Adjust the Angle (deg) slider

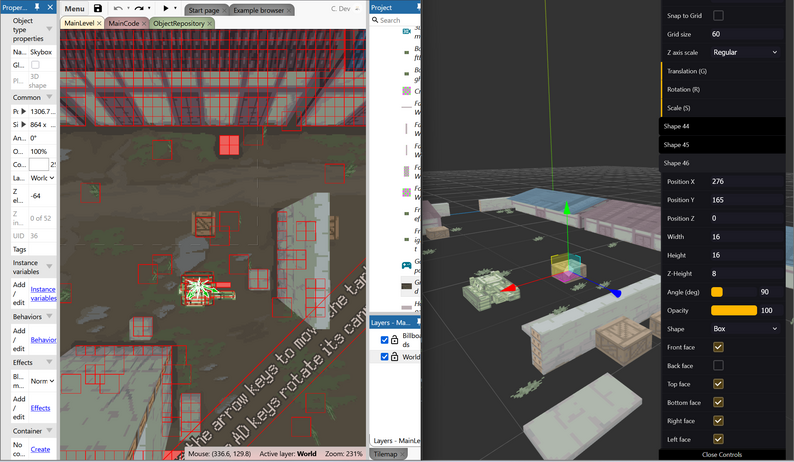tap(734, 292)
